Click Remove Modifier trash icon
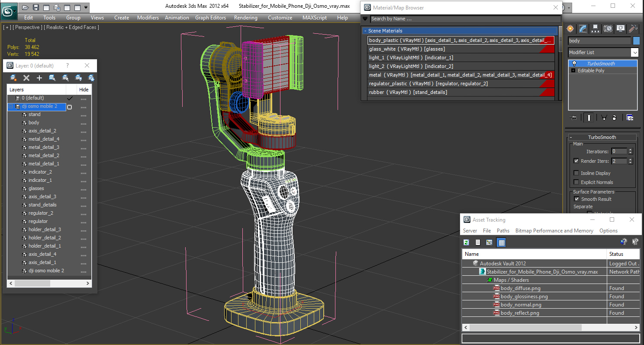 coord(615,117)
